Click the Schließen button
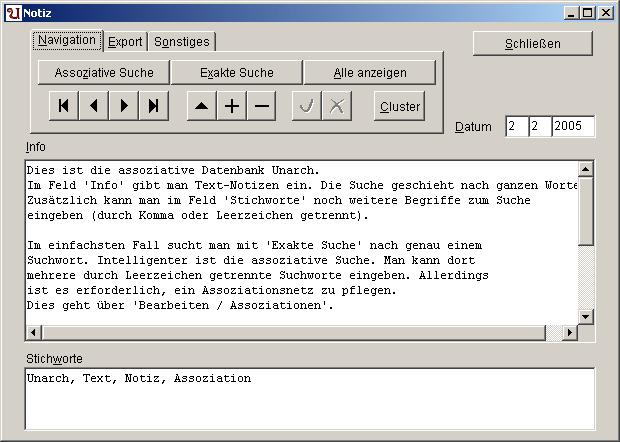 click(x=532, y=44)
